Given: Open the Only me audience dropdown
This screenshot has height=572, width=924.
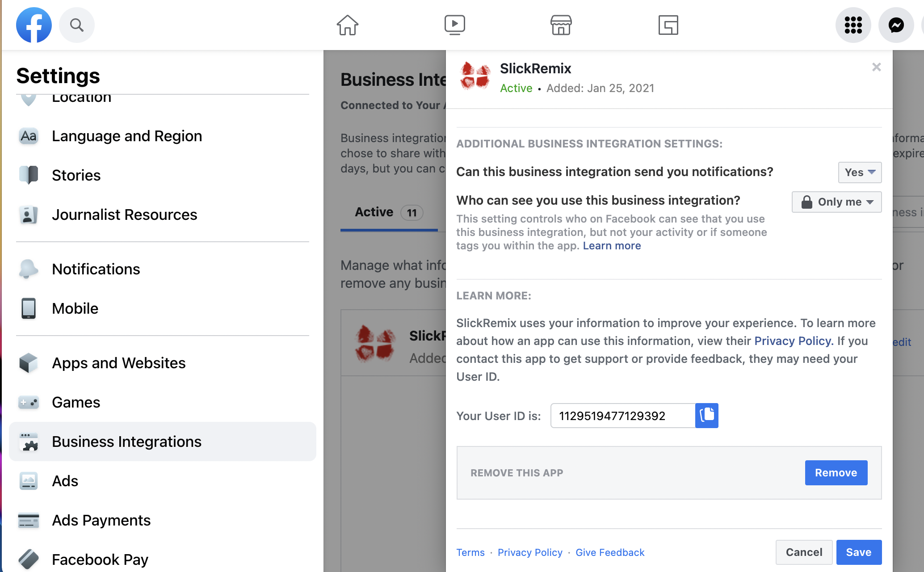Looking at the screenshot, I should (x=836, y=202).
